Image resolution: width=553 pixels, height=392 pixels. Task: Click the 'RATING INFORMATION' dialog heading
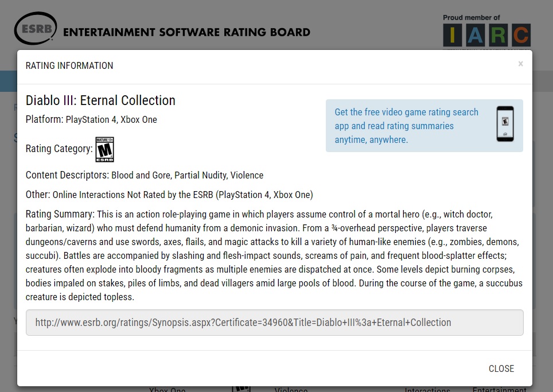pos(69,65)
